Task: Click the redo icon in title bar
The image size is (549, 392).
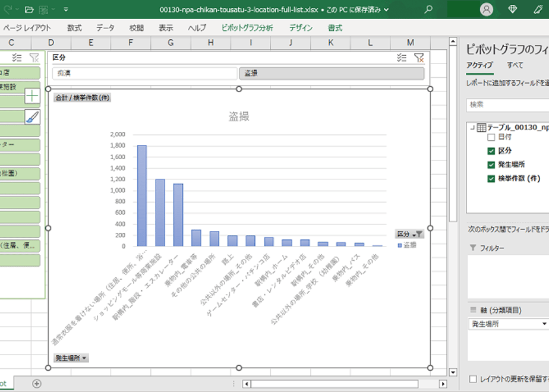Action: pyautogui.click(x=8, y=10)
